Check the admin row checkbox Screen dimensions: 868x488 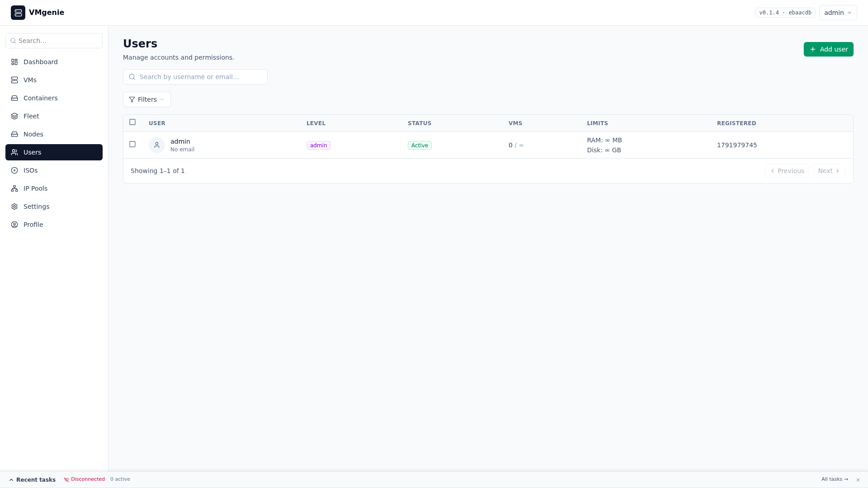coord(132,144)
